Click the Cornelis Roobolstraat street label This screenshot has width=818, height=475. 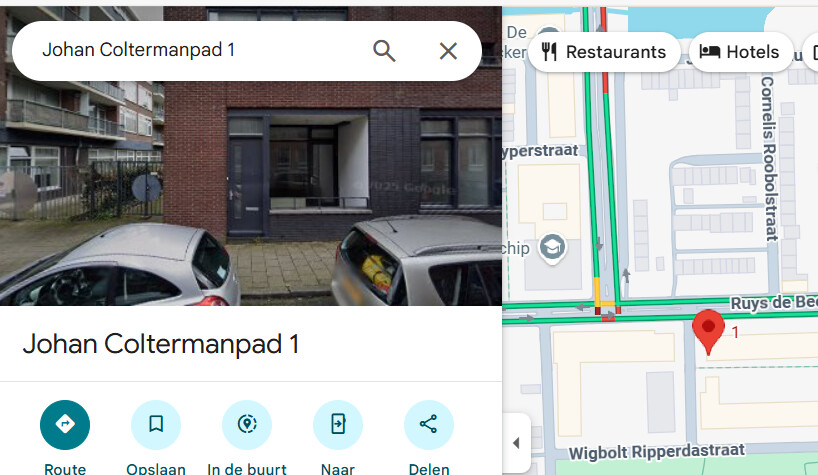click(769, 159)
